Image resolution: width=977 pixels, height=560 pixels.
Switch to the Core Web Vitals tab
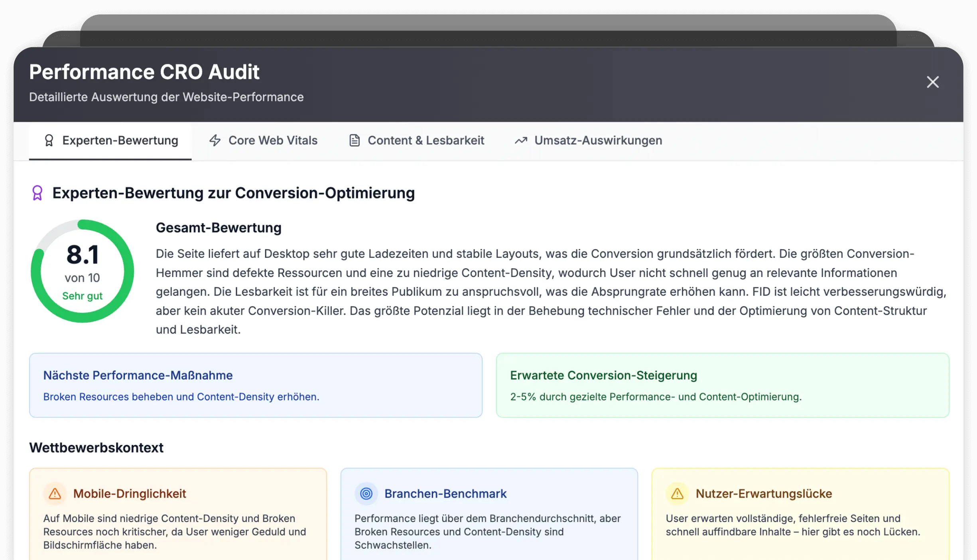click(273, 140)
